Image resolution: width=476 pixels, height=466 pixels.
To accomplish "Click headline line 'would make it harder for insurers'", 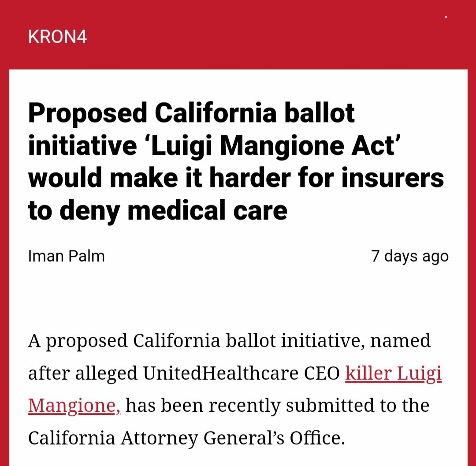I will (236, 178).
